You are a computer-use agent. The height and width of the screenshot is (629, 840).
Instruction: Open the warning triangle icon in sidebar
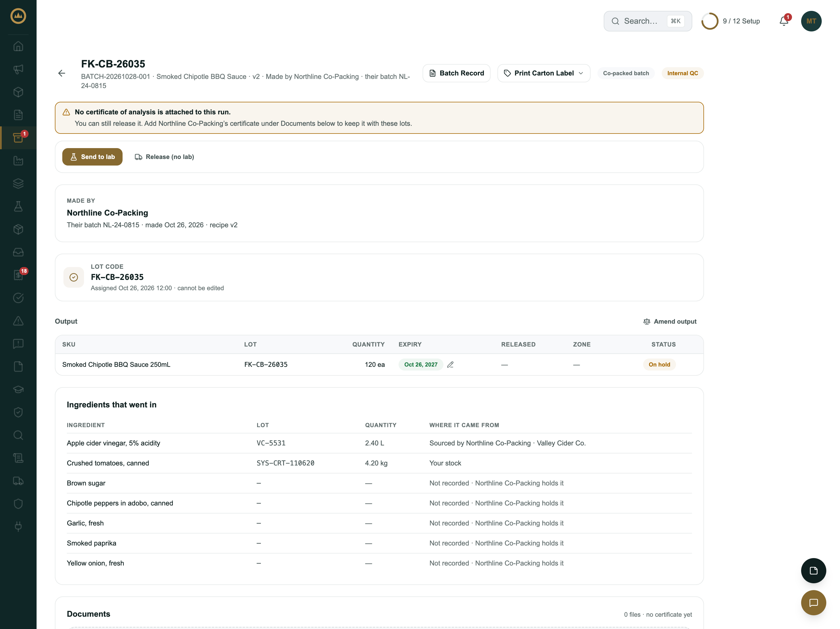point(18,321)
